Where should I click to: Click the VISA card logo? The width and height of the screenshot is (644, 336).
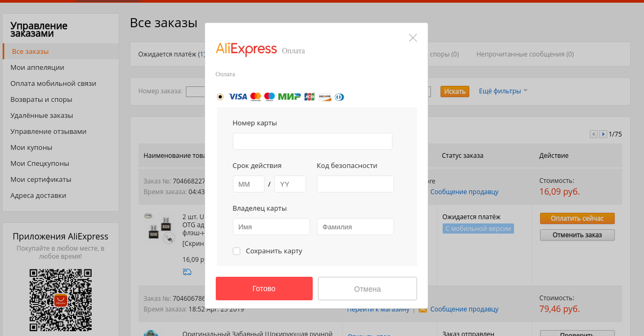pyautogui.click(x=238, y=97)
